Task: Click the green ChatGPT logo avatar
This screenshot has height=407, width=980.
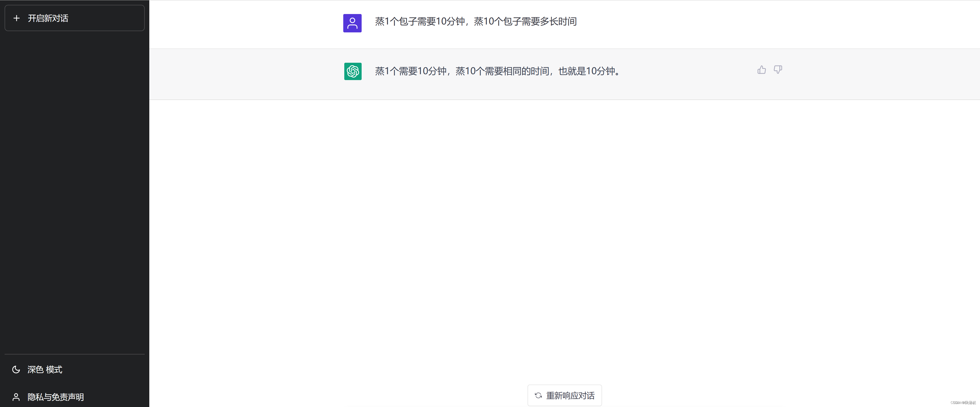Action: coord(353,71)
